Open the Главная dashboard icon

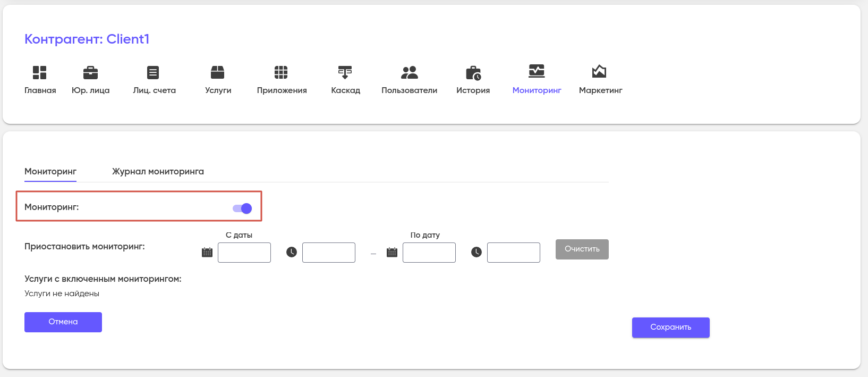[x=40, y=72]
